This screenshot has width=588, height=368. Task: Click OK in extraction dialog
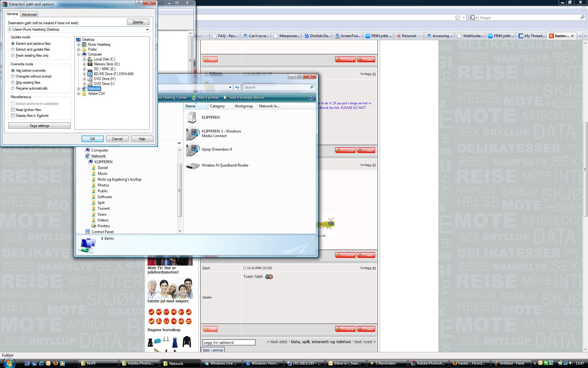click(x=92, y=139)
